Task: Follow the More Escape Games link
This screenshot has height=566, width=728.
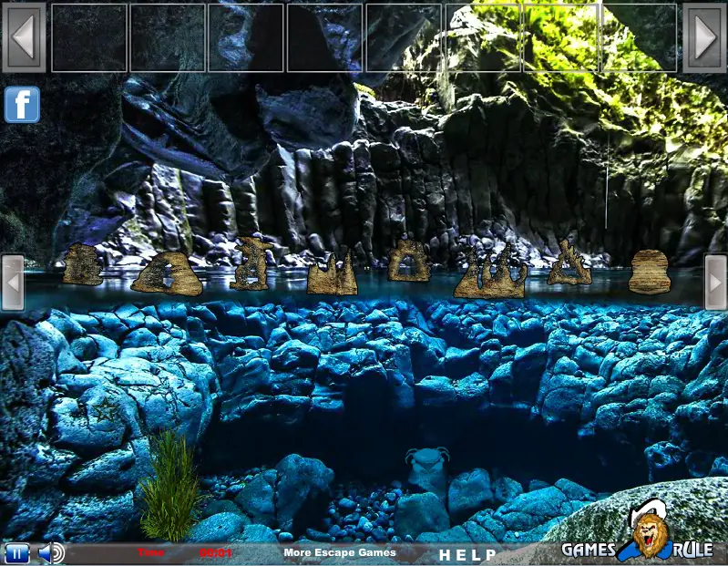Action: coord(340,552)
